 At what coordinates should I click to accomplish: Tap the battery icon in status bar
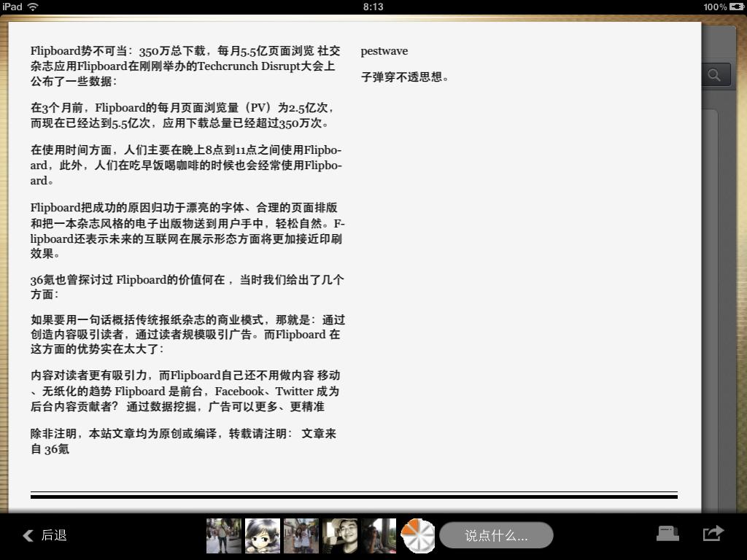click(736, 7)
